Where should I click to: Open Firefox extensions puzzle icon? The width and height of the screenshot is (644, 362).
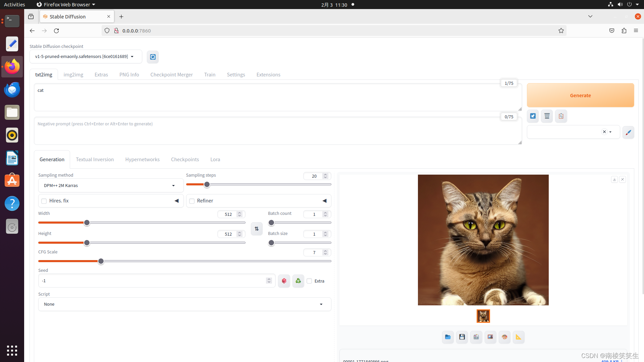(624, 31)
